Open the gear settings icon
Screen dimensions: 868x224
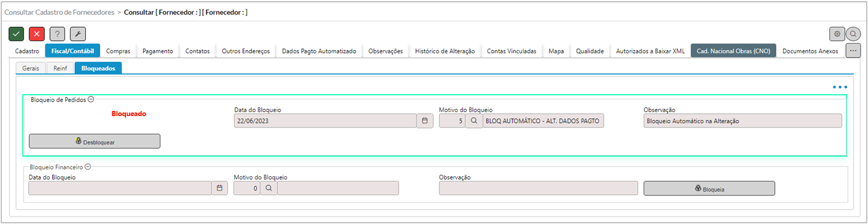pyautogui.click(x=837, y=34)
